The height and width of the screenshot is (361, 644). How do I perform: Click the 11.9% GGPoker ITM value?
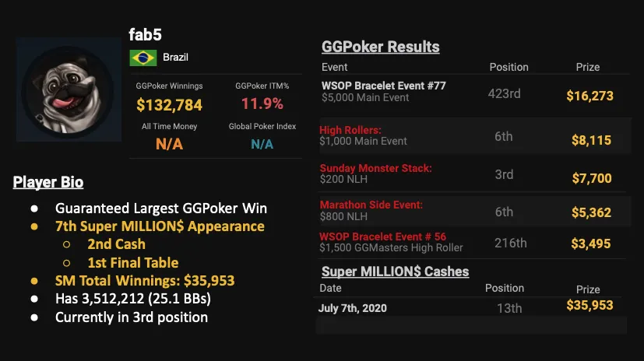coord(262,104)
